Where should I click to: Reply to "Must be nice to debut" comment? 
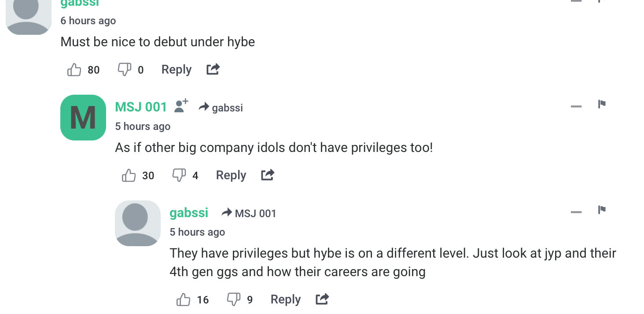coord(176,70)
